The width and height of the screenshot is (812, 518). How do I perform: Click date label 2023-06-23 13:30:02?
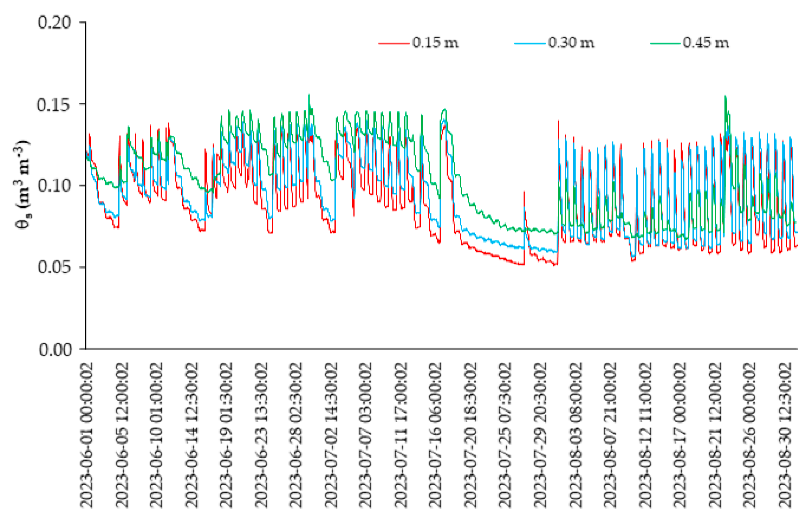click(x=261, y=435)
